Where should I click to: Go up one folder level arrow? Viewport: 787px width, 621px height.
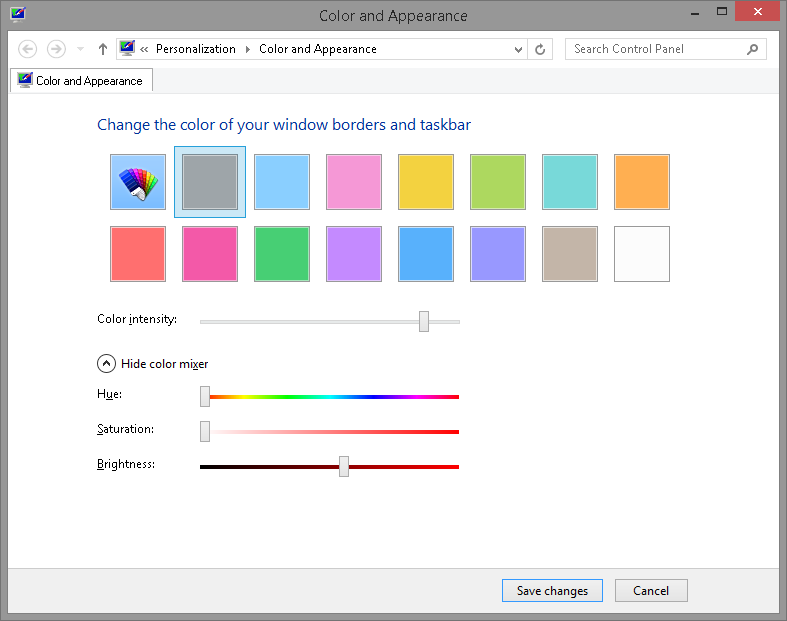(102, 49)
